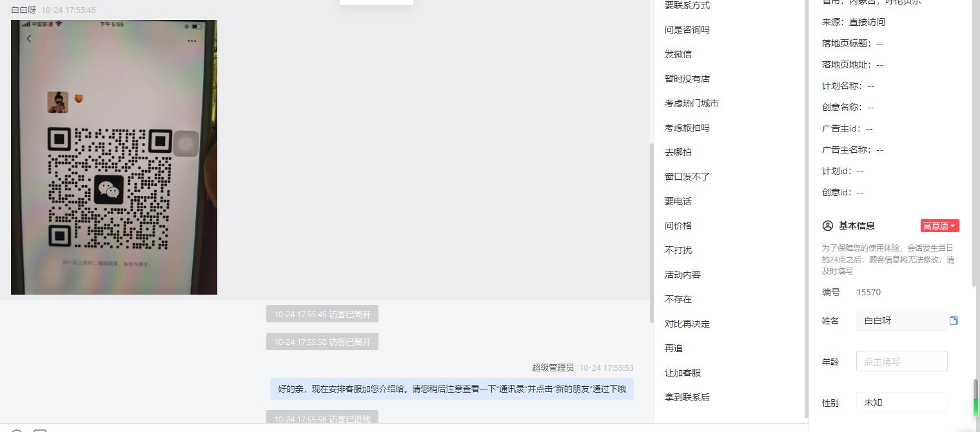Click the system notice 17:55:50 访客已离开

[322, 342]
